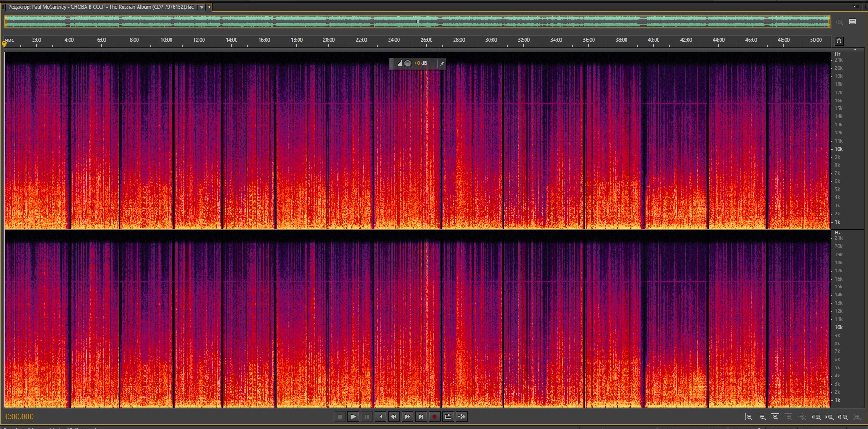
Task: Click the Zoom Out Amplitude icon
Action: click(x=762, y=417)
